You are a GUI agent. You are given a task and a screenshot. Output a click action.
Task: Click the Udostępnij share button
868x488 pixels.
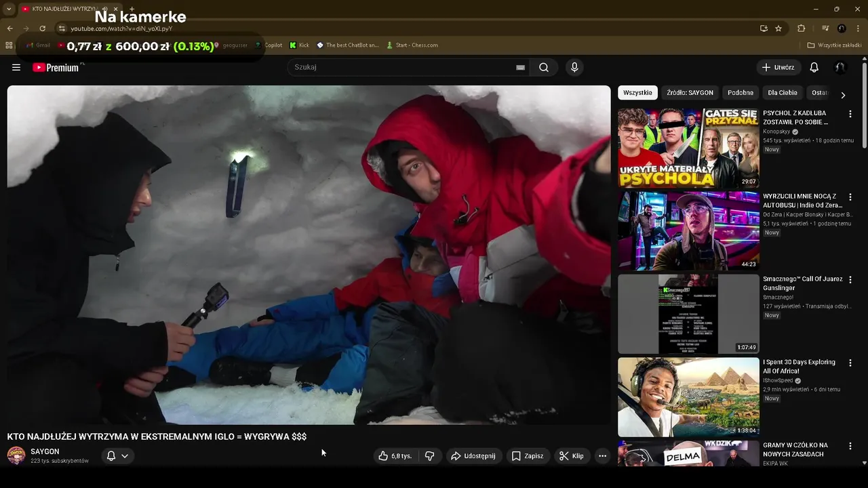click(473, 456)
